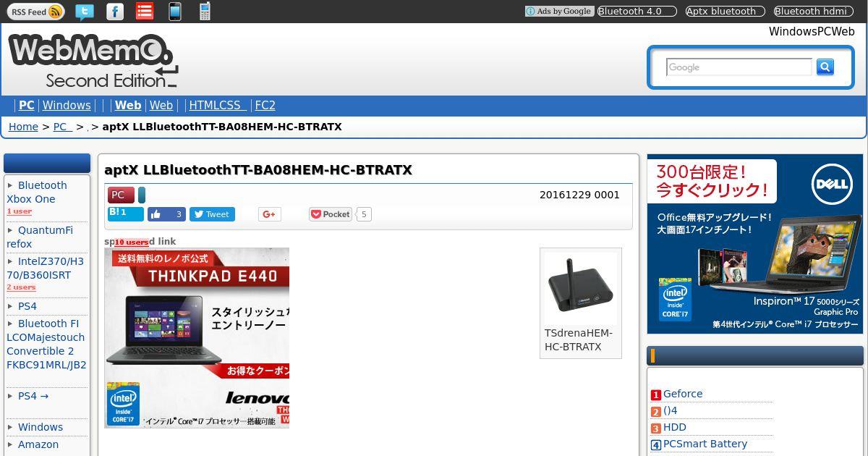Open the QuantumFirefox sidebar entry
Viewport: 868px width, 456px height.
(x=40, y=237)
